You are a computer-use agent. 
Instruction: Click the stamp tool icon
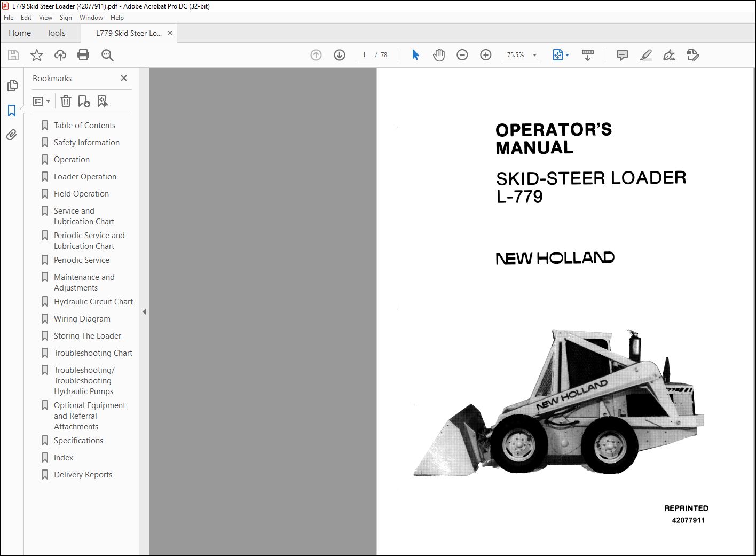693,55
